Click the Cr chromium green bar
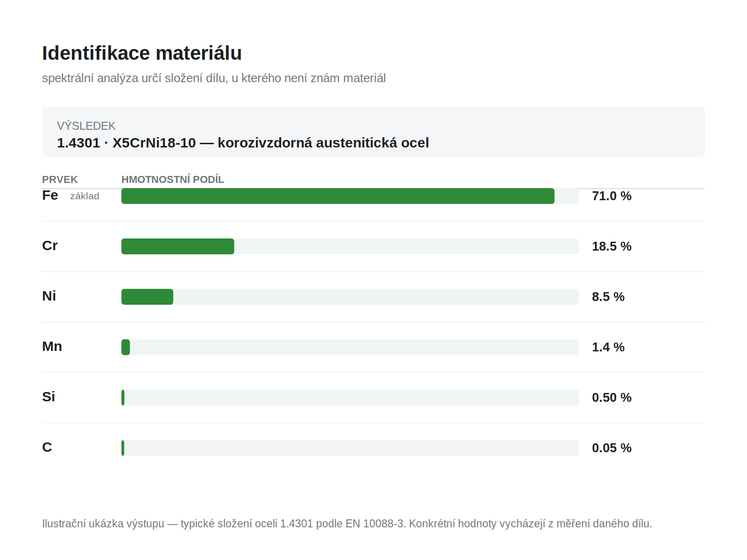 tap(178, 246)
